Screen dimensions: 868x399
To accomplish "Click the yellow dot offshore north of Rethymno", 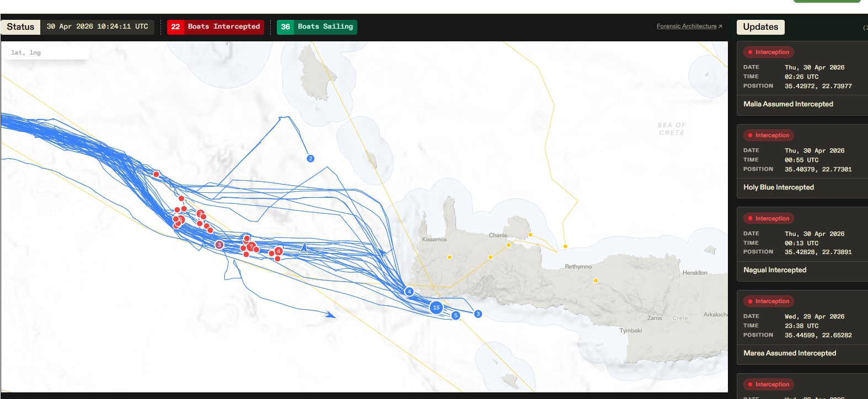I will (565, 246).
